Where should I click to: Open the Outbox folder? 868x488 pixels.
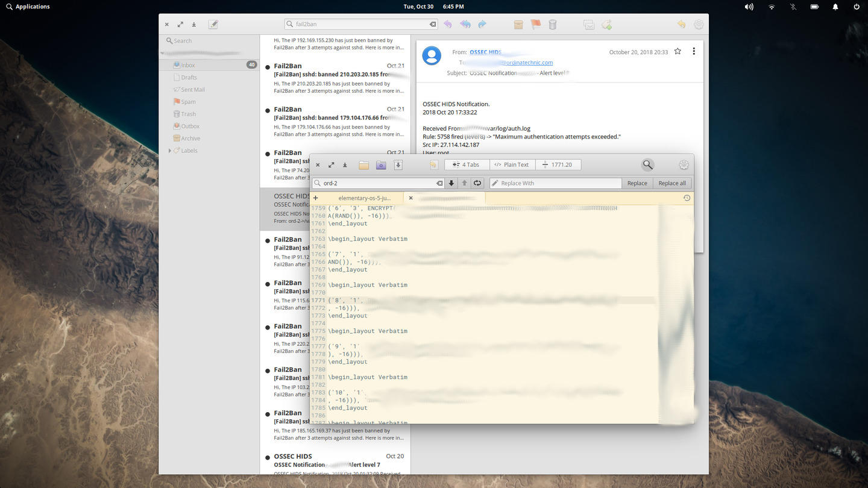click(209, 127)
